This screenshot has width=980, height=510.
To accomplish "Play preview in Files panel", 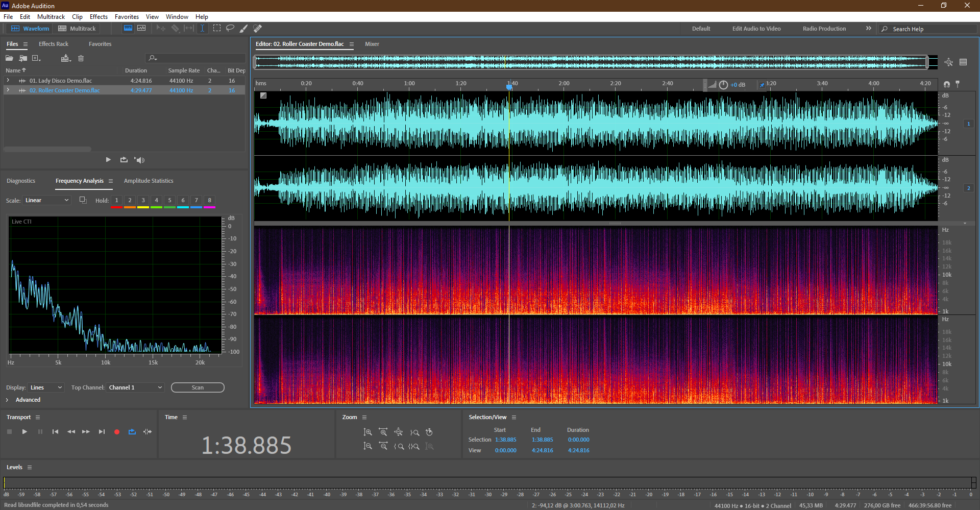I will [108, 160].
